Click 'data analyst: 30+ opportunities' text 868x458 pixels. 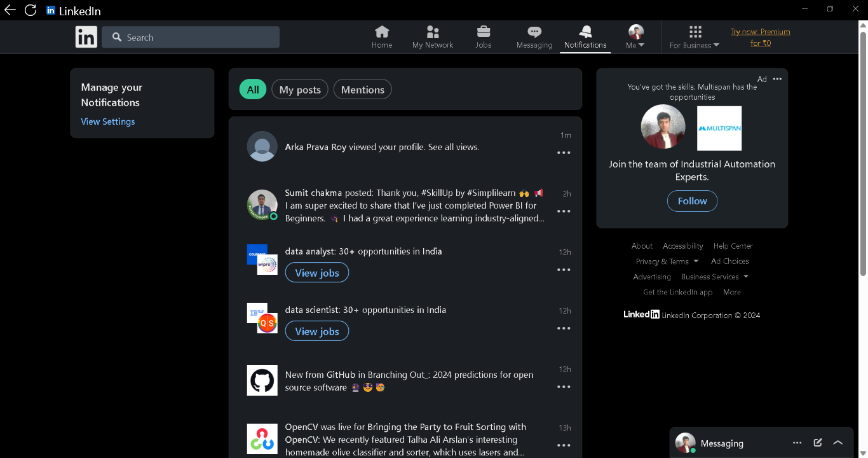363,251
